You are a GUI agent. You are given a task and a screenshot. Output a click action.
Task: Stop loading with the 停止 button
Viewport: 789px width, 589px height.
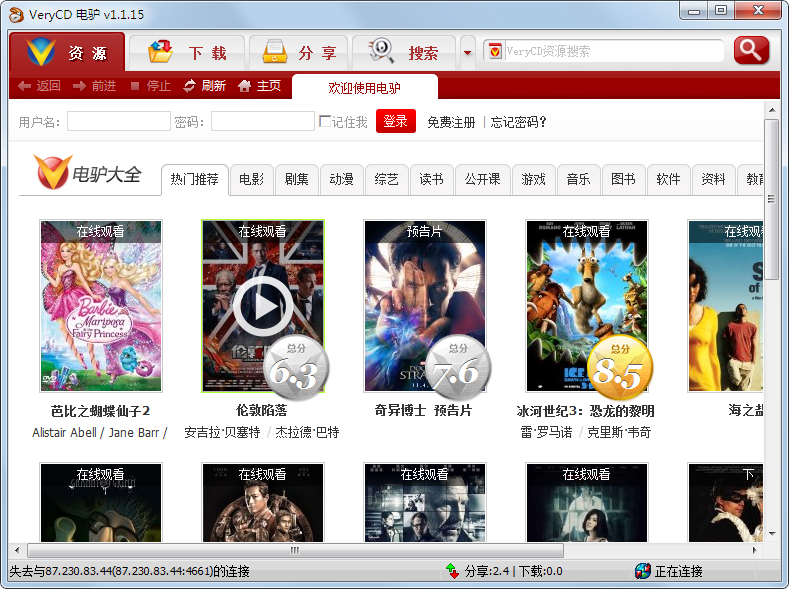150,86
